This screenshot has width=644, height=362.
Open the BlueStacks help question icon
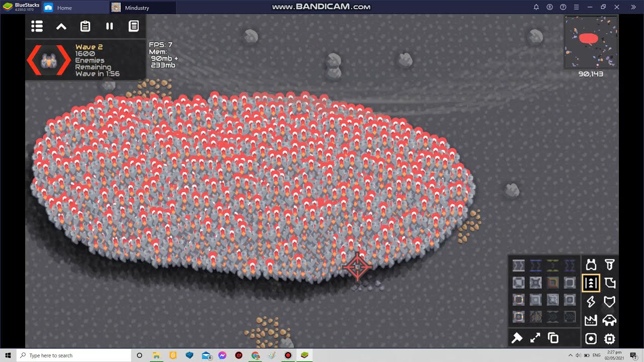[x=563, y=7]
